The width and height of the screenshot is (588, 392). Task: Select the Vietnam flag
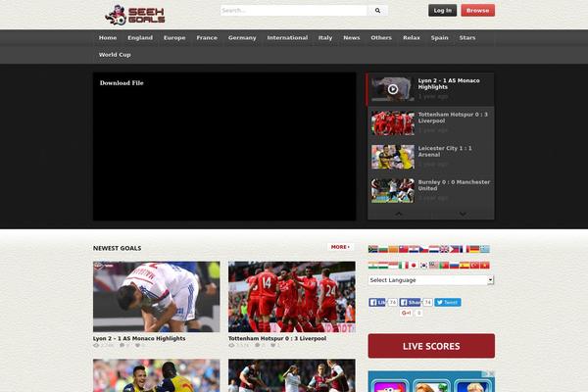(x=485, y=266)
